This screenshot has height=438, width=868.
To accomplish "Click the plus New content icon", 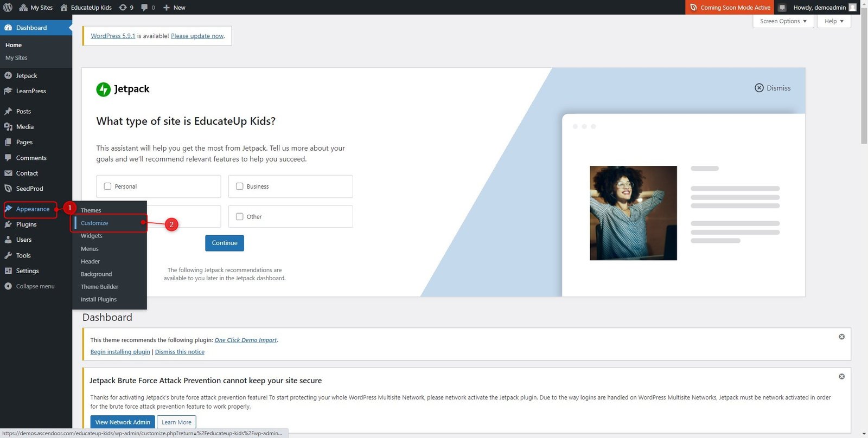I will 167,8.
